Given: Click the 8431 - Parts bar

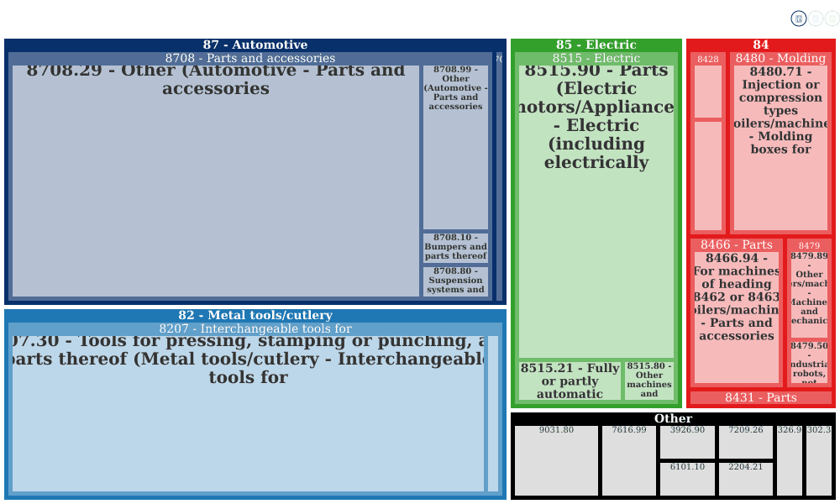Looking at the screenshot, I should pyautogui.click(x=761, y=398).
